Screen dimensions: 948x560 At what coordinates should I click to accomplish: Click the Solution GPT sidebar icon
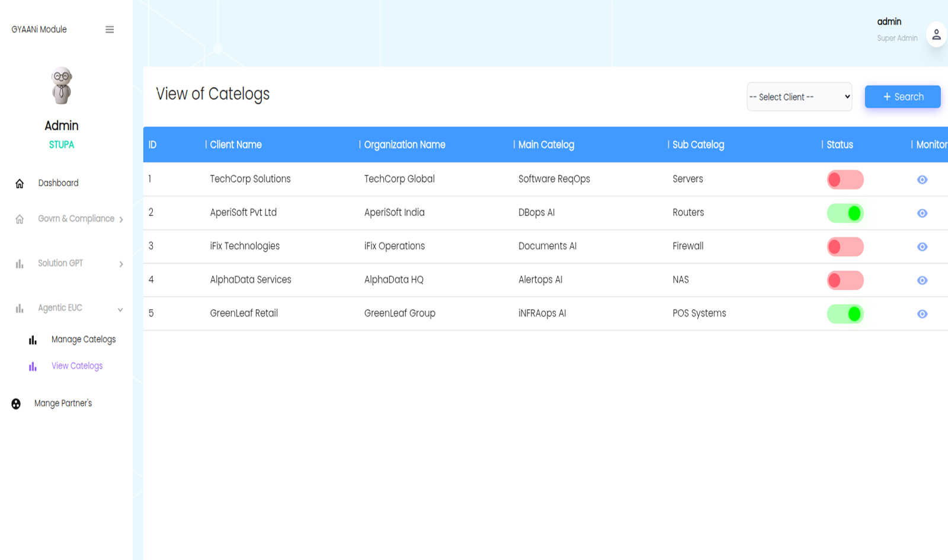pos(18,263)
